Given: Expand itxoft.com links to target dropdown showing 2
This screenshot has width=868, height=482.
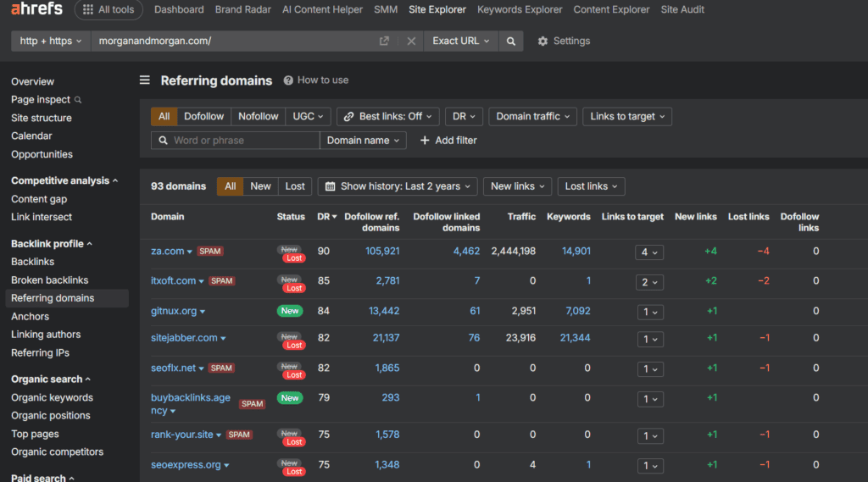Looking at the screenshot, I should pos(649,282).
